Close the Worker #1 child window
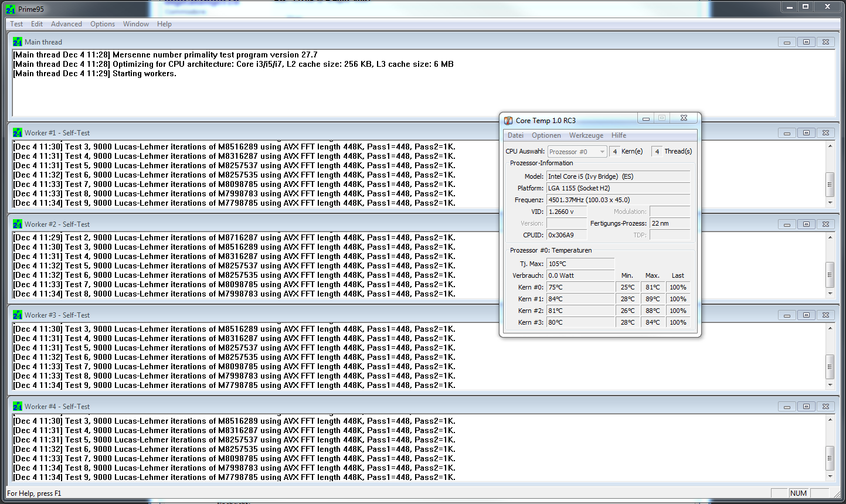 coord(825,133)
